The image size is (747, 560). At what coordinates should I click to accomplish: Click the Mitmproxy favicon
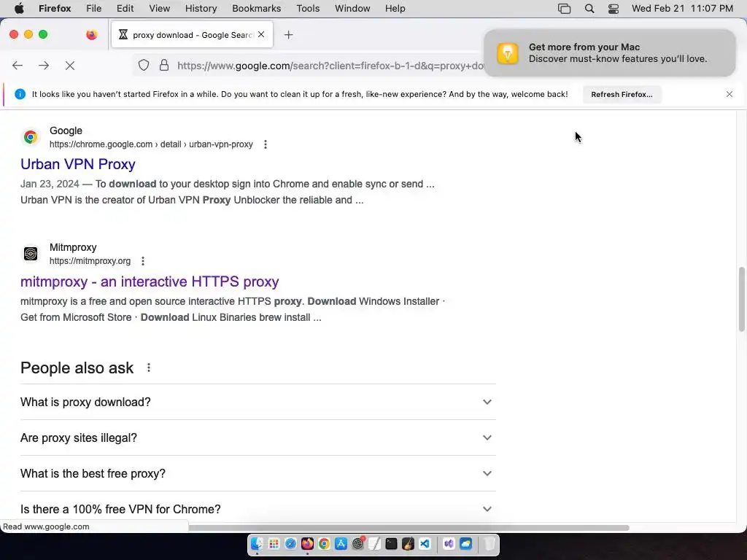pyautogui.click(x=31, y=253)
